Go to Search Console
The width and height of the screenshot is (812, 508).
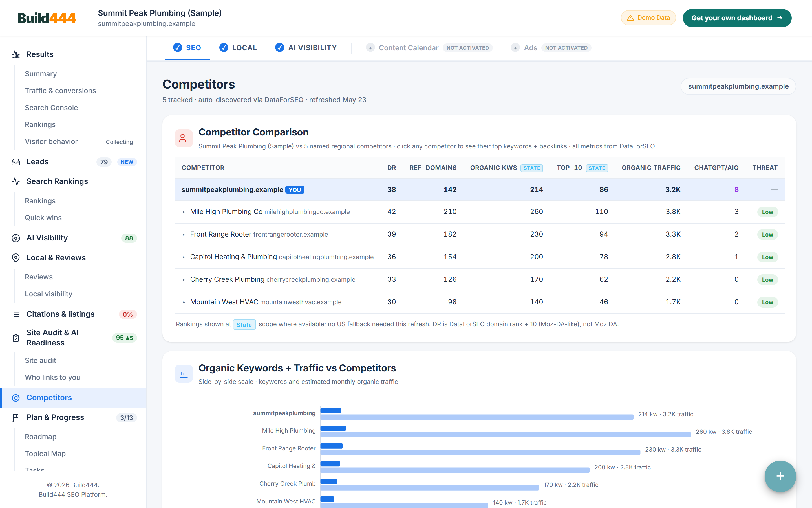(x=51, y=108)
